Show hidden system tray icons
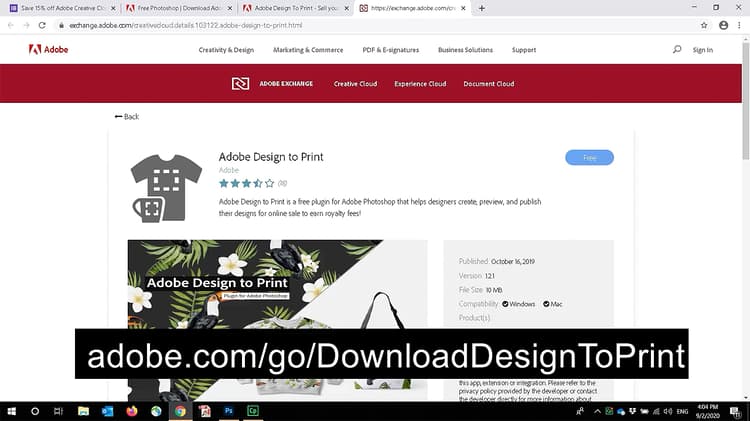Image resolution: width=750 pixels, height=421 pixels. click(597, 411)
